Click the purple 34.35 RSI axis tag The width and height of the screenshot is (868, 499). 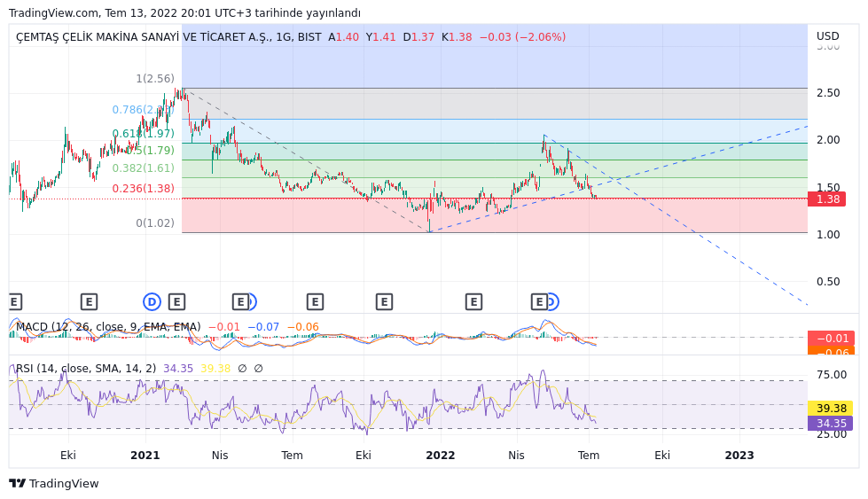click(831, 423)
